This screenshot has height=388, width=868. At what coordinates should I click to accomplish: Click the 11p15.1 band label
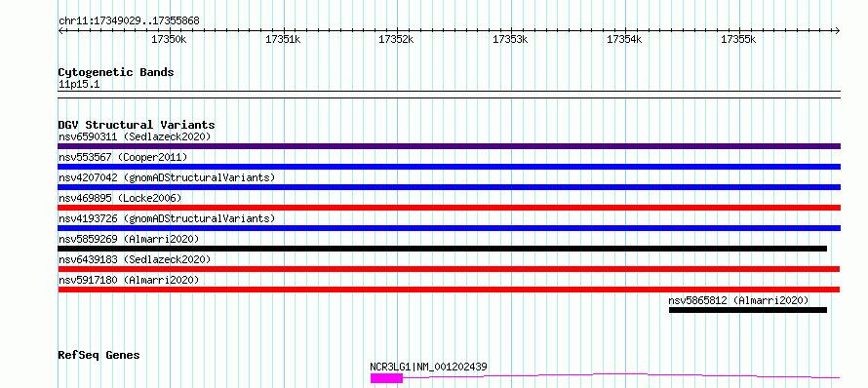tap(79, 85)
